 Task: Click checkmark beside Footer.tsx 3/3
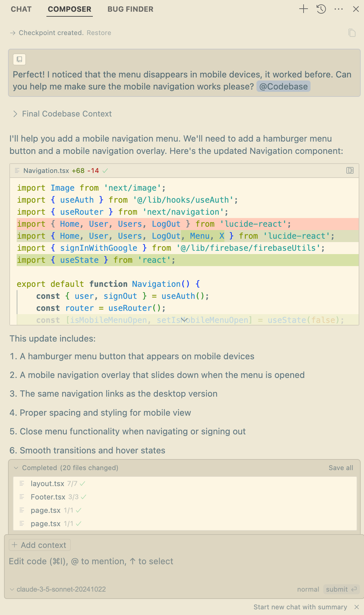point(84,497)
